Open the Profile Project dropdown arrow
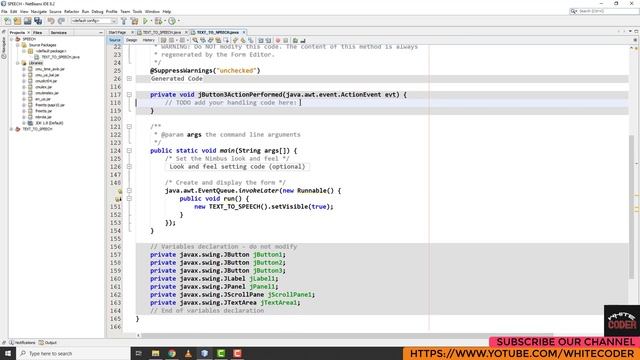Image resolution: width=640 pixels, height=360 pixels. 178,21
